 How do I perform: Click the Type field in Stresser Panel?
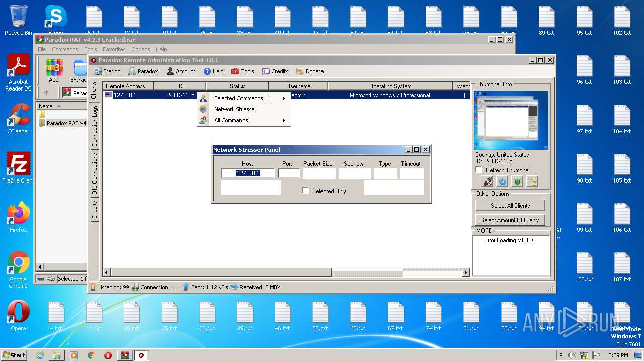(x=386, y=173)
